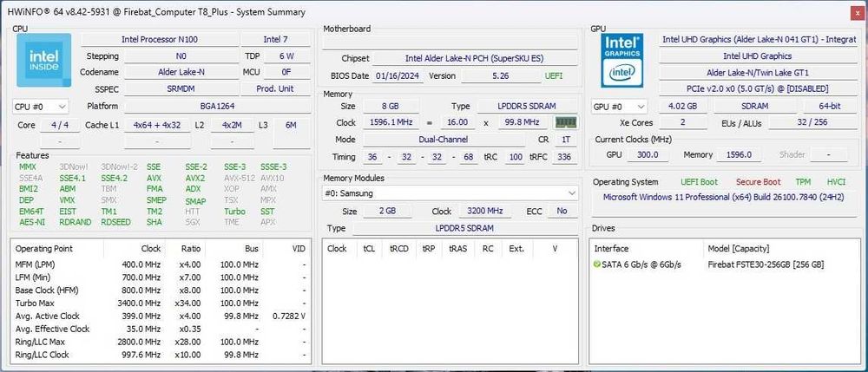Click the Microsoft Windows 11 Professional OS text
This screenshot has height=372, width=868.
click(723, 198)
